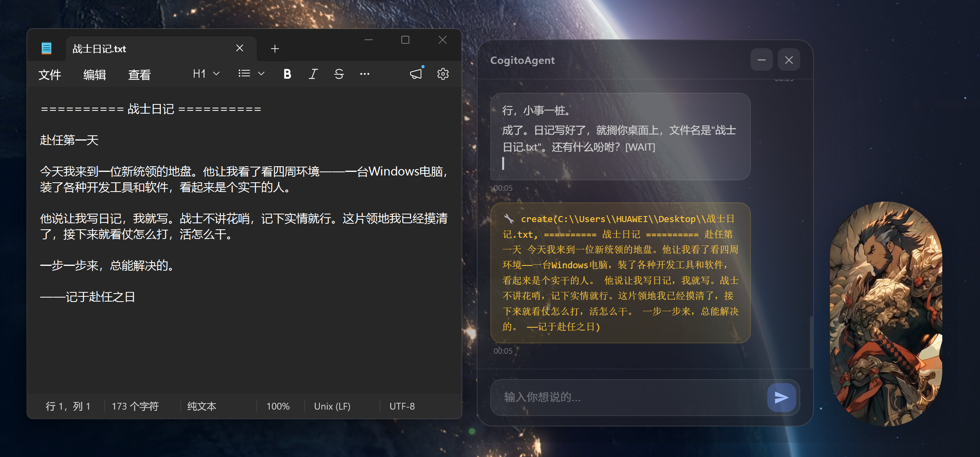Image resolution: width=980 pixels, height=457 pixels.
Task: Click the warrior character avatar
Action: click(886, 314)
